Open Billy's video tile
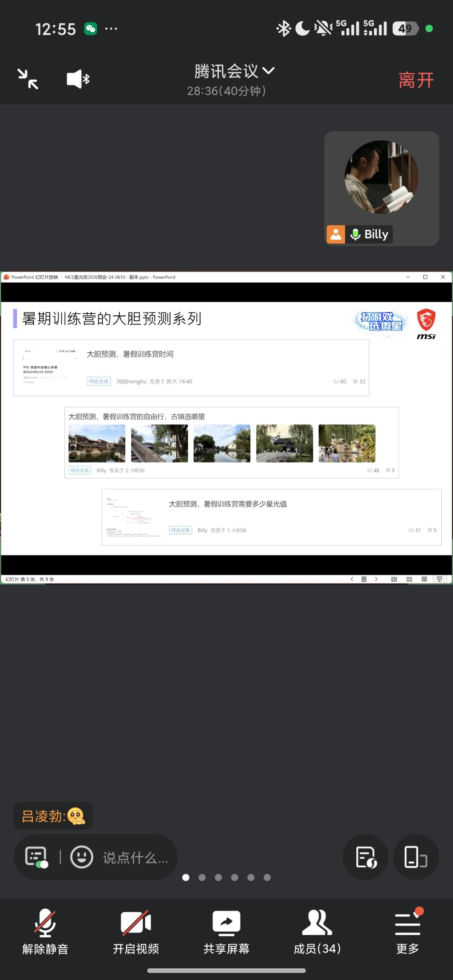 [x=381, y=188]
